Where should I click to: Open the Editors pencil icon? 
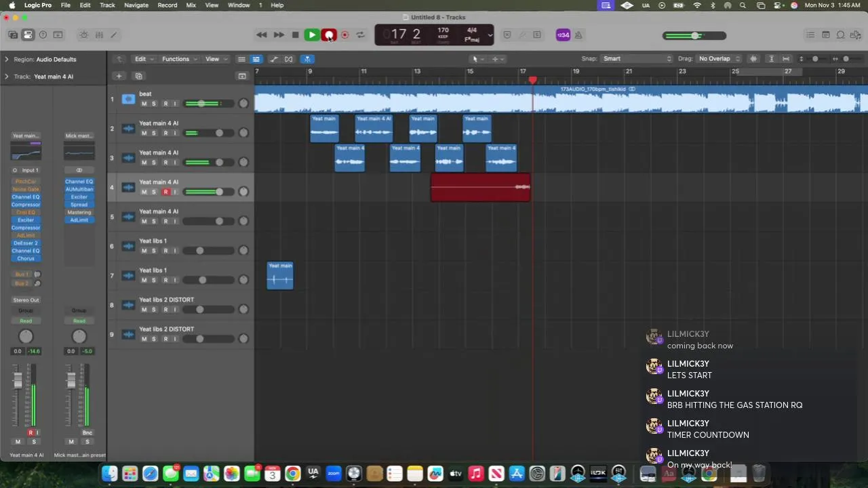114,35
